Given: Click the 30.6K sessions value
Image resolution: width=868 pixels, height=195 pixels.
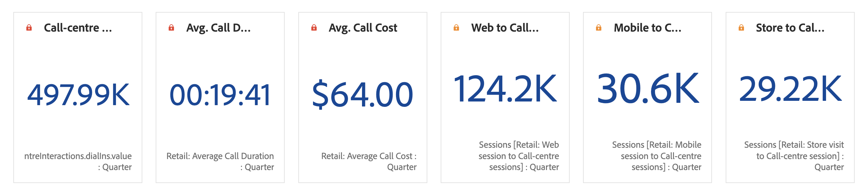Looking at the screenshot, I should 648,89.
